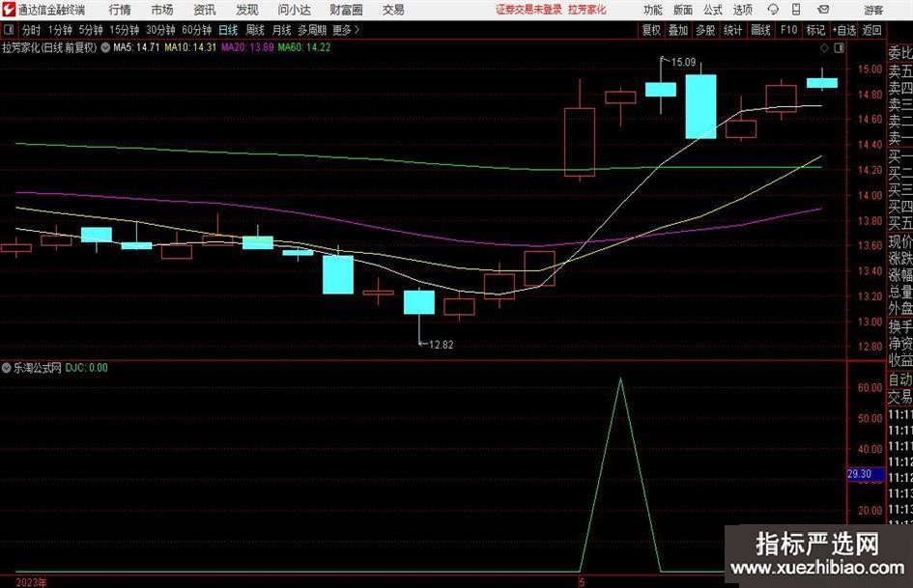913x588 pixels.
Task: Switch to the 周线 weekly tab
Action: click(x=255, y=30)
